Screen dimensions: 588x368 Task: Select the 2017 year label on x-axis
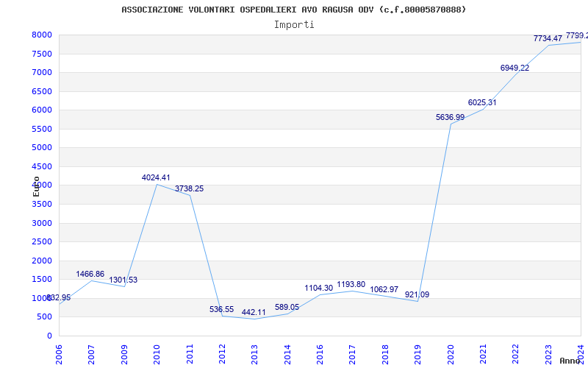[x=353, y=355]
